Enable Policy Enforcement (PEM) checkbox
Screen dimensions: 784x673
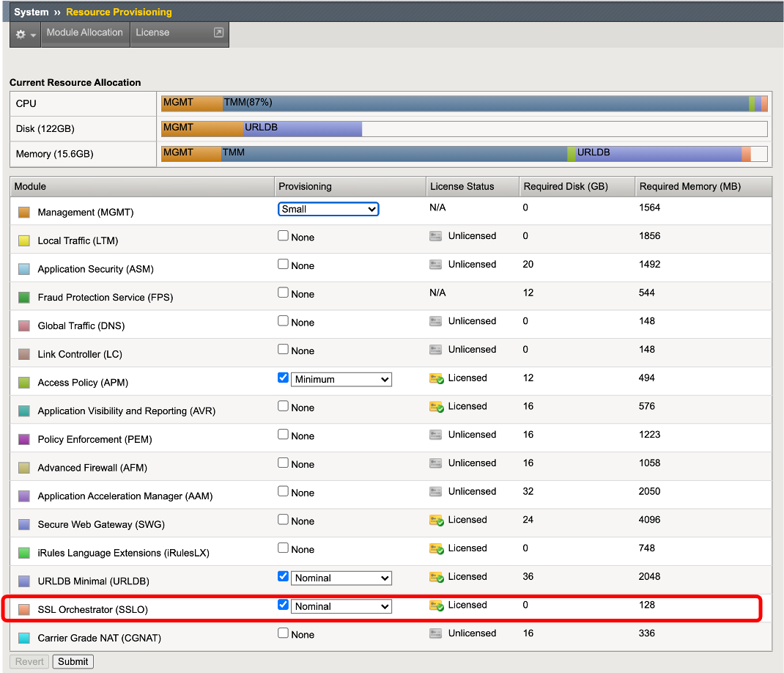283,434
